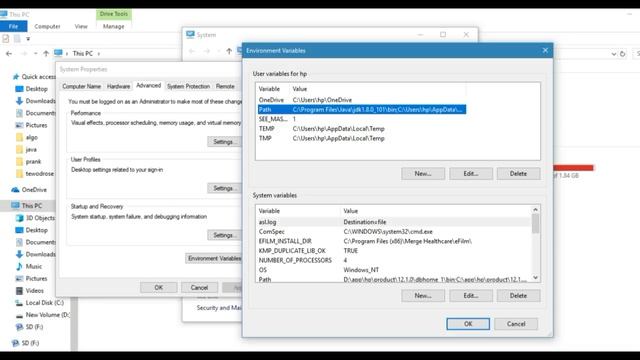Click the refresh icon in Explorer address bar
The image size is (640, 360).
click(x=622, y=54)
